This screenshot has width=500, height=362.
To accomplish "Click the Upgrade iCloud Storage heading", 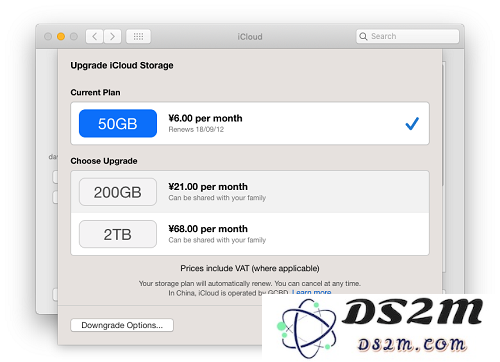I will click(x=122, y=65).
